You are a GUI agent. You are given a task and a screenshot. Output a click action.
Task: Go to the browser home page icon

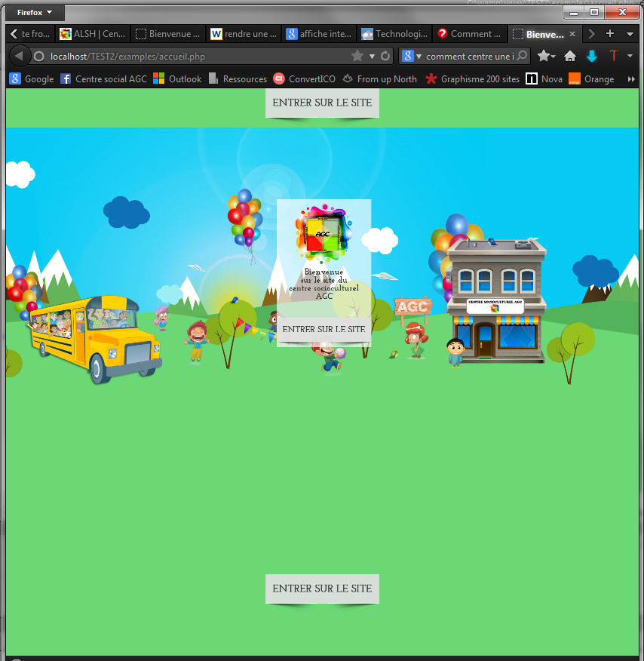[x=570, y=57]
